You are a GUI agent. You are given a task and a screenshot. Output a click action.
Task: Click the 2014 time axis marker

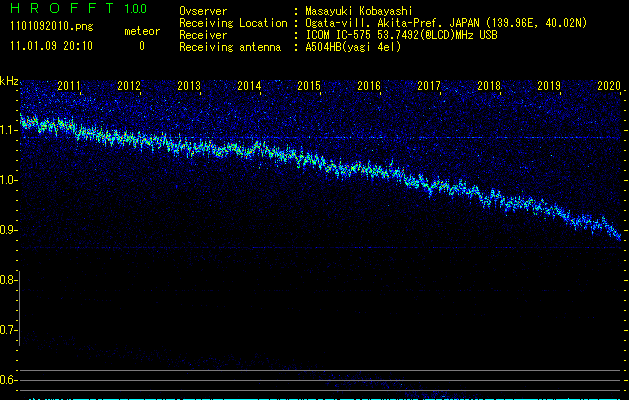[x=249, y=86]
